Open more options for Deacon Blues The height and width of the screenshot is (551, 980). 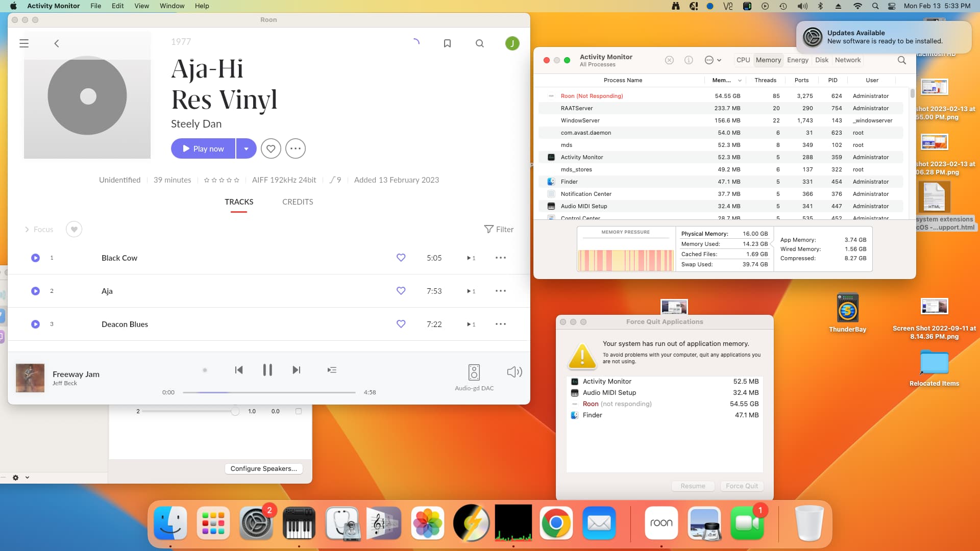click(x=501, y=324)
